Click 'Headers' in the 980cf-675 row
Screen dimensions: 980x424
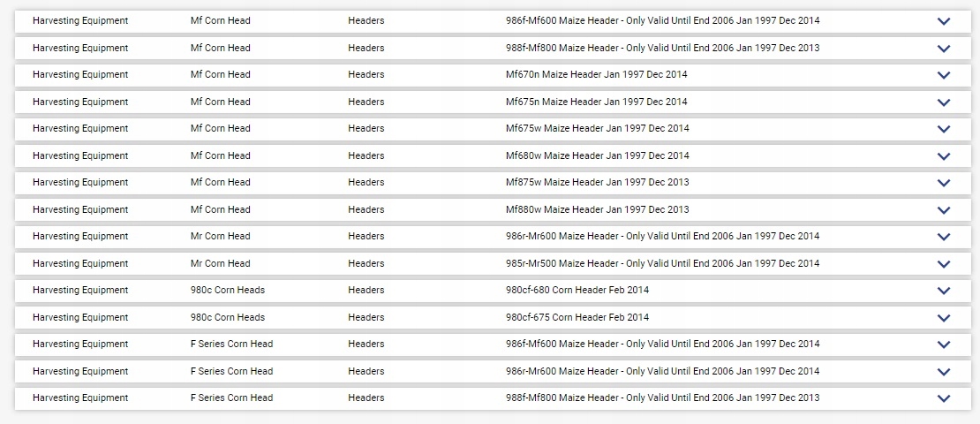tap(366, 317)
